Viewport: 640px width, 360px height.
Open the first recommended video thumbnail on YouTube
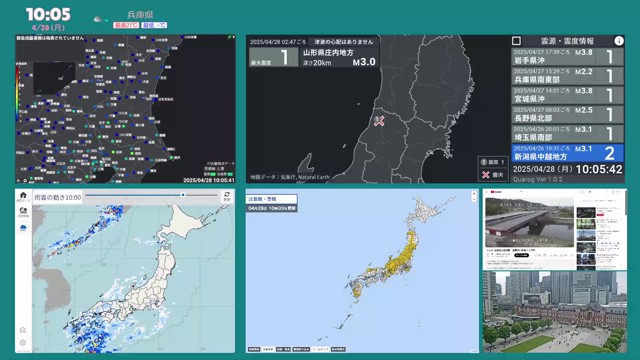point(586,212)
